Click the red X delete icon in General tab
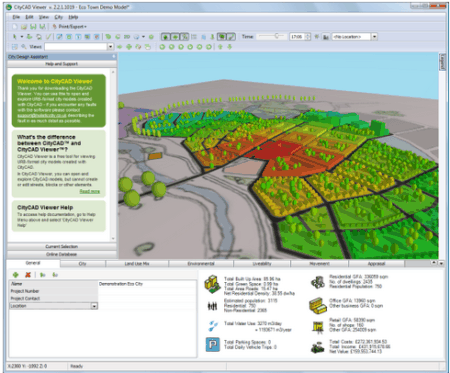This screenshot has height=373, width=450. pyautogui.click(x=28, y=275)
